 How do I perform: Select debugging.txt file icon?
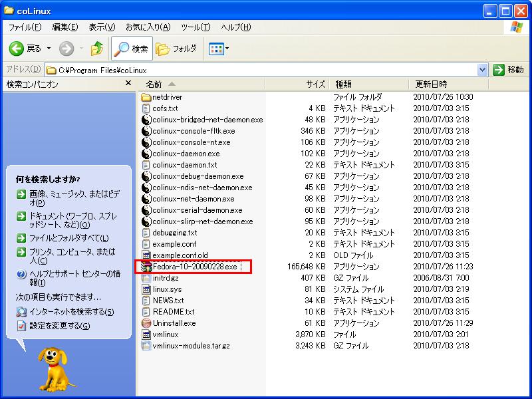(x=146, y=233)
